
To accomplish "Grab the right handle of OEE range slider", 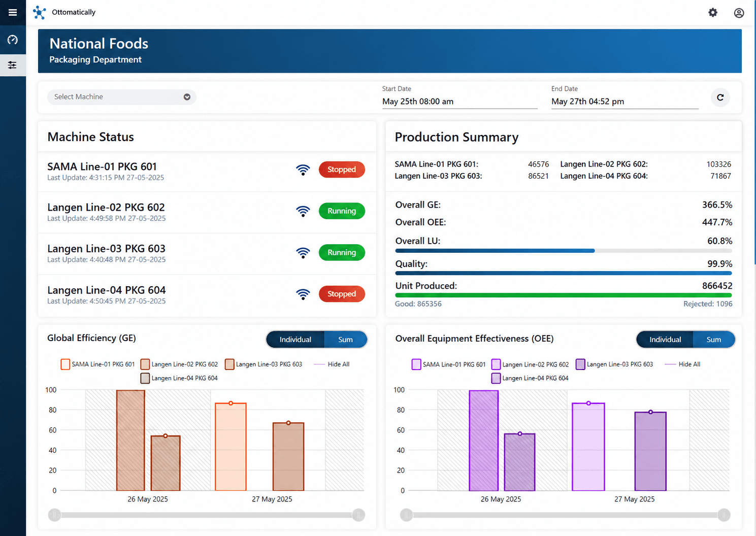I will click(x=724, y=515).
